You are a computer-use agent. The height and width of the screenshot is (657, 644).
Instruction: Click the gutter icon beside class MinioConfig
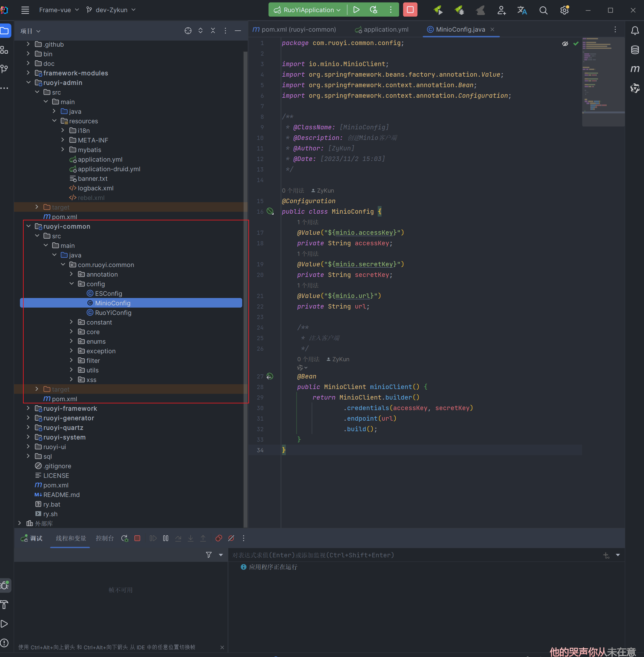point(270,211)
